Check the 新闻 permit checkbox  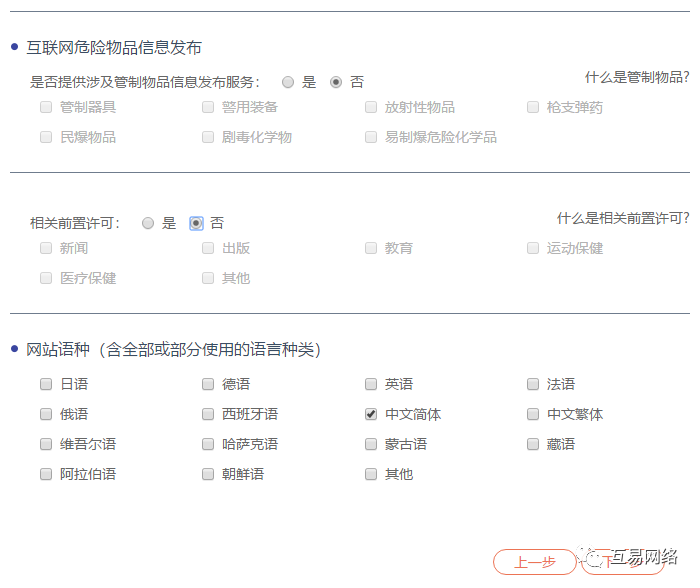pyautogui.click(x=46, y=248)
